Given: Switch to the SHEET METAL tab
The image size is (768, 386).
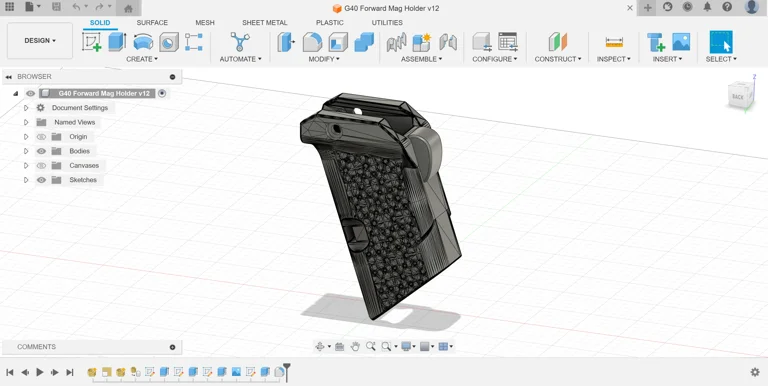Looking at the screenshot, I should pos(264,23).
